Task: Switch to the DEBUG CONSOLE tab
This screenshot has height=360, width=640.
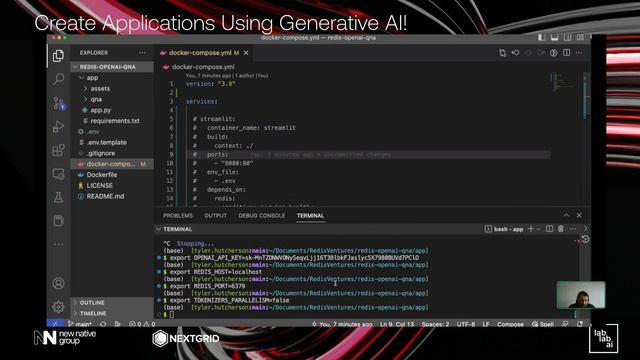Action: point(262,216)
